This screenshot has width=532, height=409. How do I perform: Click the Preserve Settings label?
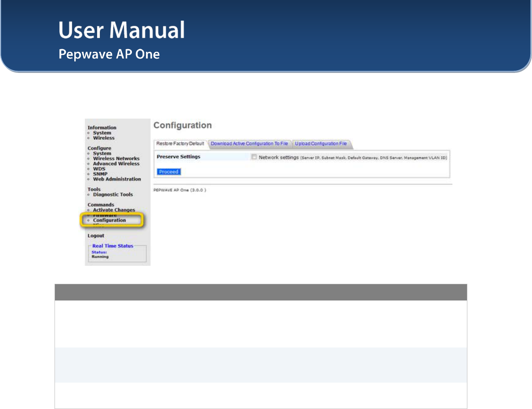[x=179, y=157]
